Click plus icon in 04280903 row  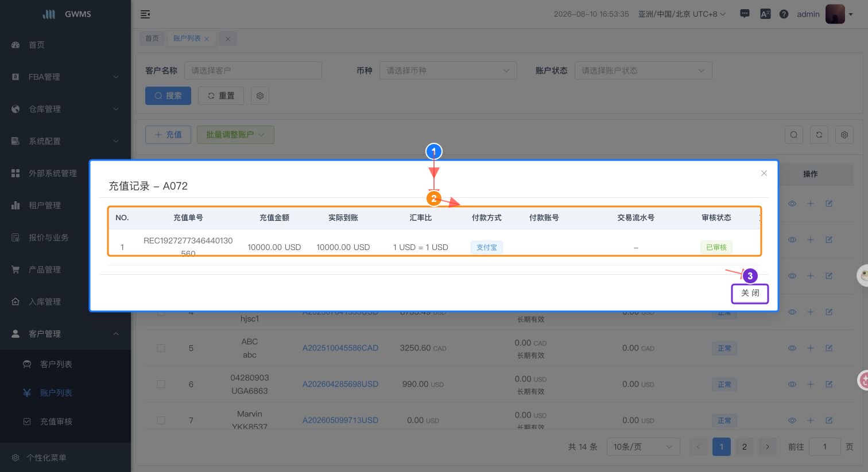(x=811, y=384)
